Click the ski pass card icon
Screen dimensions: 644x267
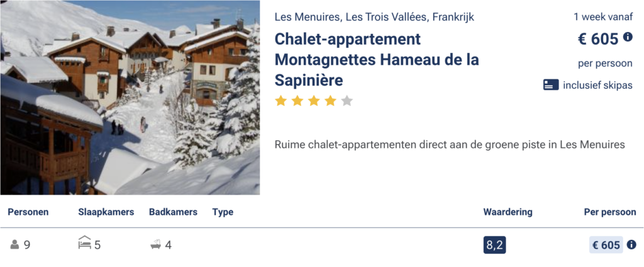(551, 85)
